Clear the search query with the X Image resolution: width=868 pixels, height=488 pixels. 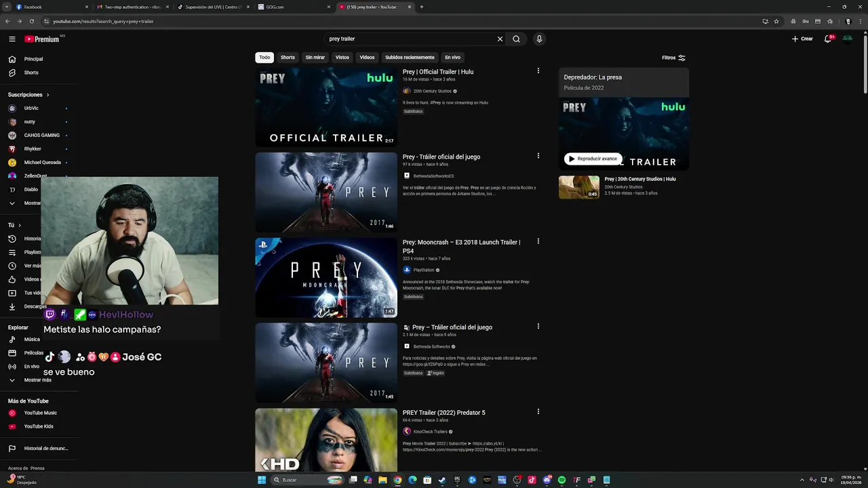pos(500,39)
